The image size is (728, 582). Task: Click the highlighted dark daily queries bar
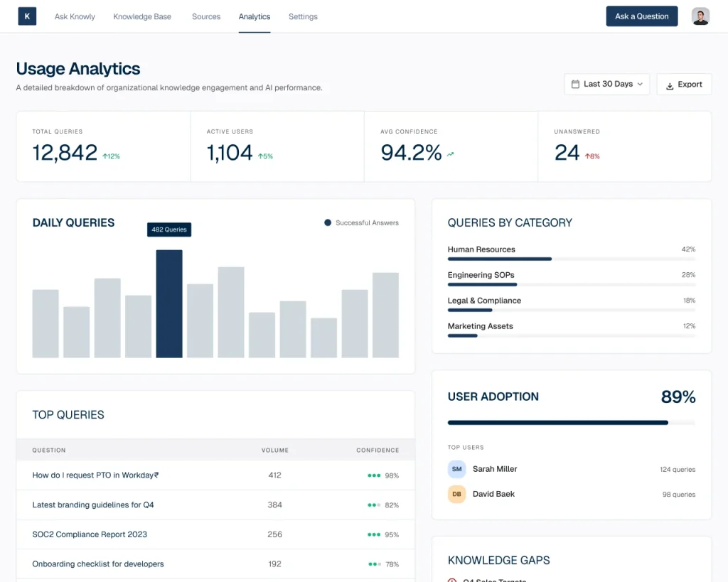(x=169, y=303)
